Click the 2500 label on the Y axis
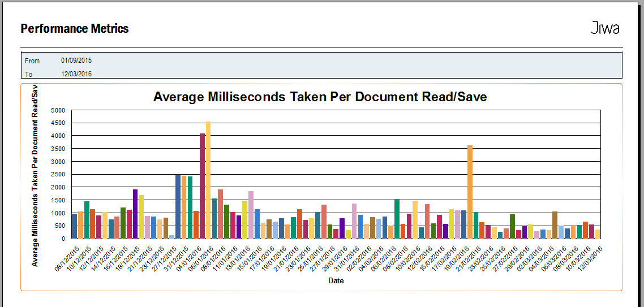The height and width of the screenshot is (307, 644). click(58, 174)
